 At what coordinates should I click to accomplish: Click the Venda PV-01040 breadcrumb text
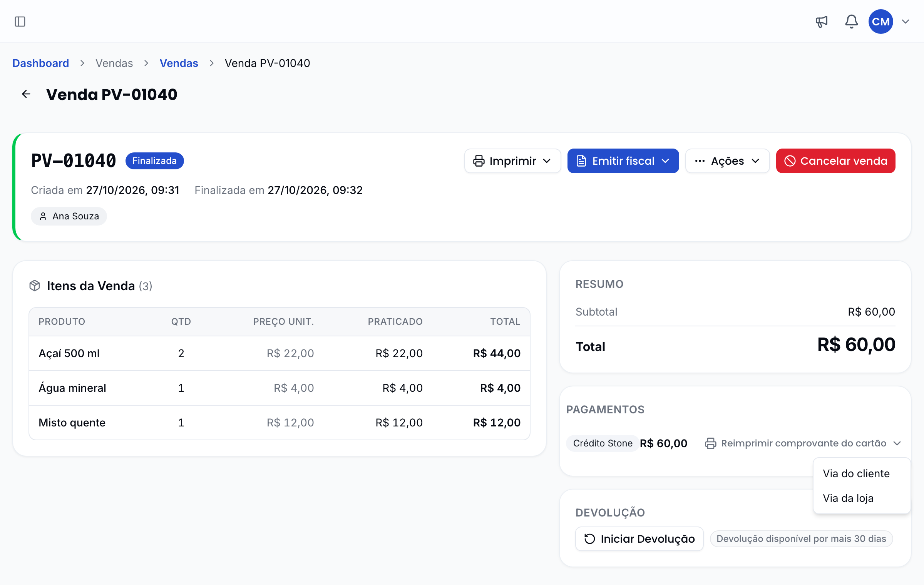(268, 63)
